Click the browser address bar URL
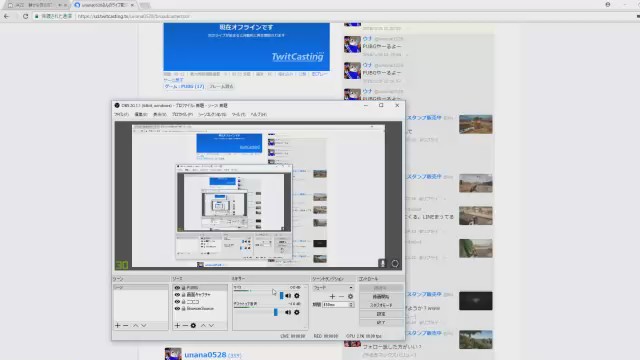 coord(133,16)
